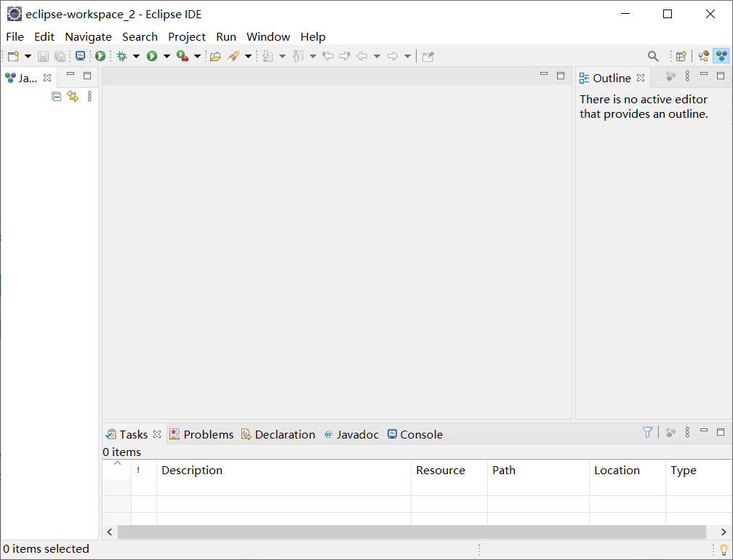This screenshot has height=560, width=733.
Task: Toggle Focus on Active Task in Outline view
Action: [670, 76]
